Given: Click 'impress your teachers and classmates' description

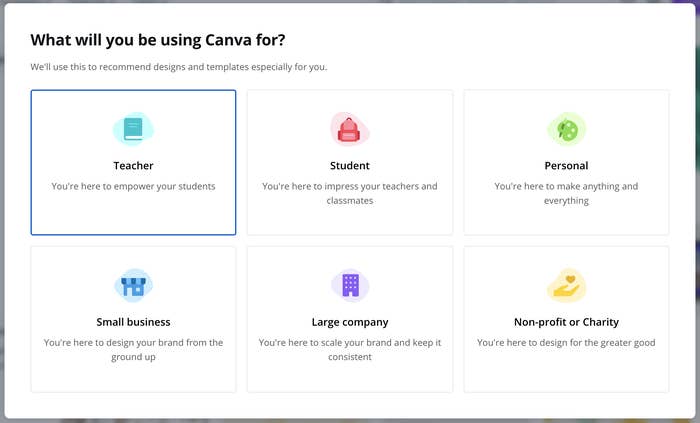Looking at the screenshot, I should pos(350,193).
